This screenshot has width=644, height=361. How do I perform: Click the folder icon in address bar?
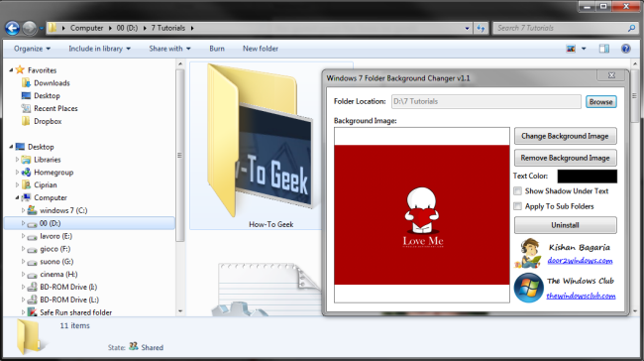(x=53, y=28)
